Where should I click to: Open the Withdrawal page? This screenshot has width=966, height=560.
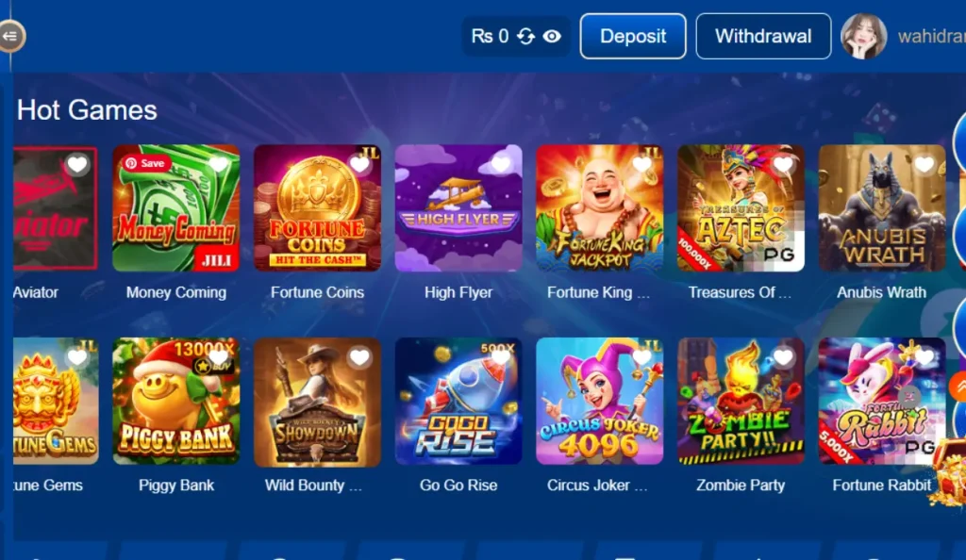(762, 37)
